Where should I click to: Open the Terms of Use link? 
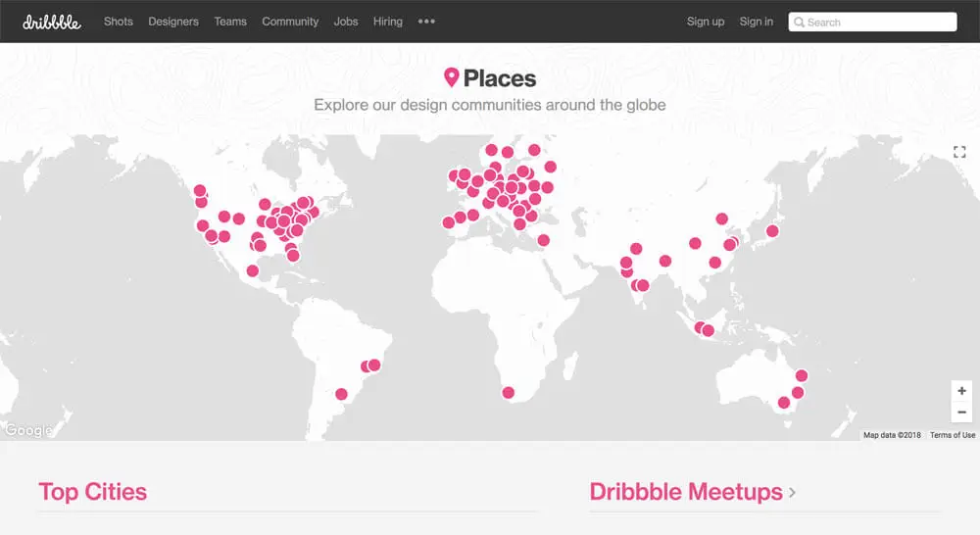[x=953, y=435]
